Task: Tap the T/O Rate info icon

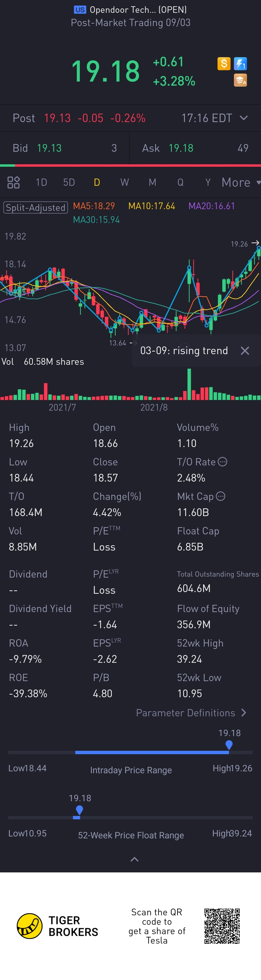Action: coord(223,462)
